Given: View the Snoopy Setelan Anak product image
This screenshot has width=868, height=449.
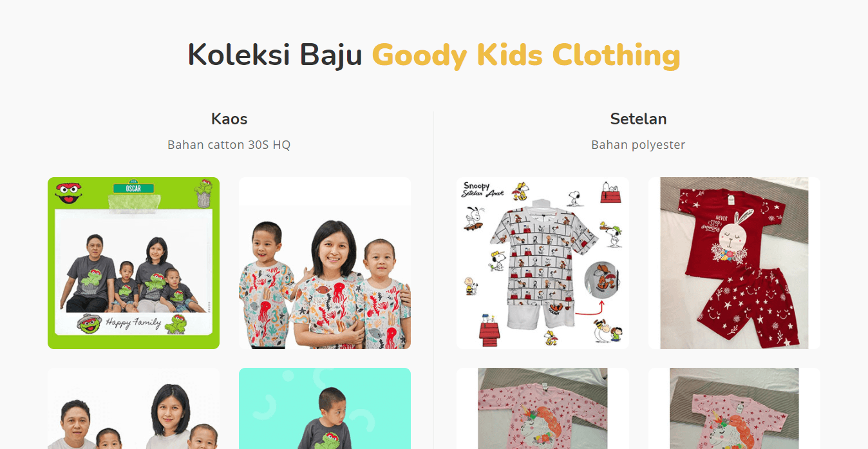Looking at the screenshot, I should [x=543, y=263].
